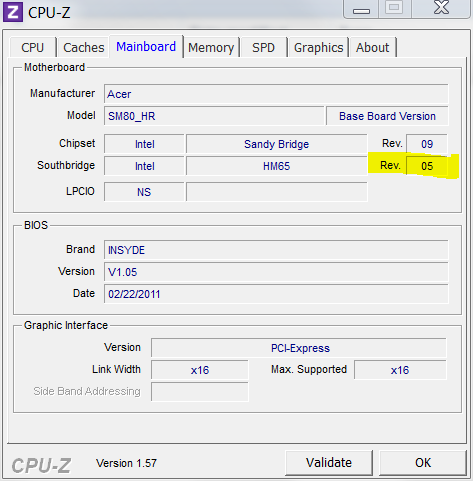The height and width of the screenshot is (481, 473).
Task: Click the Validate button
Action: [329, 463]
